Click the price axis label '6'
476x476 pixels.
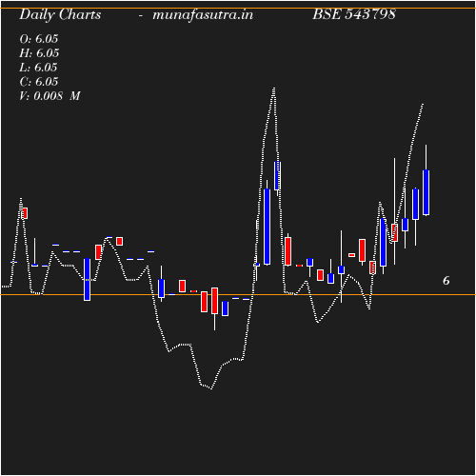click(x=446, y=281)
